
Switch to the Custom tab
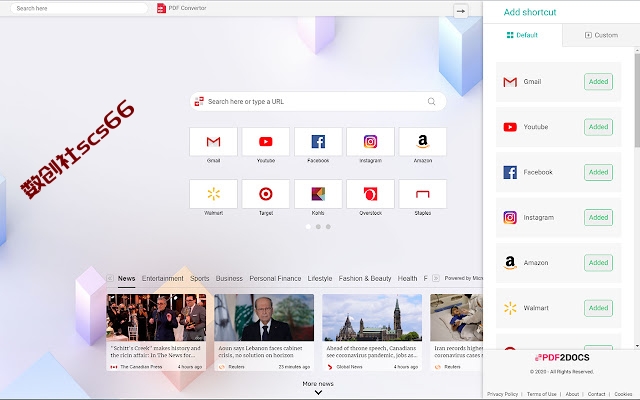pyautogui.click(x=601, y=35)
